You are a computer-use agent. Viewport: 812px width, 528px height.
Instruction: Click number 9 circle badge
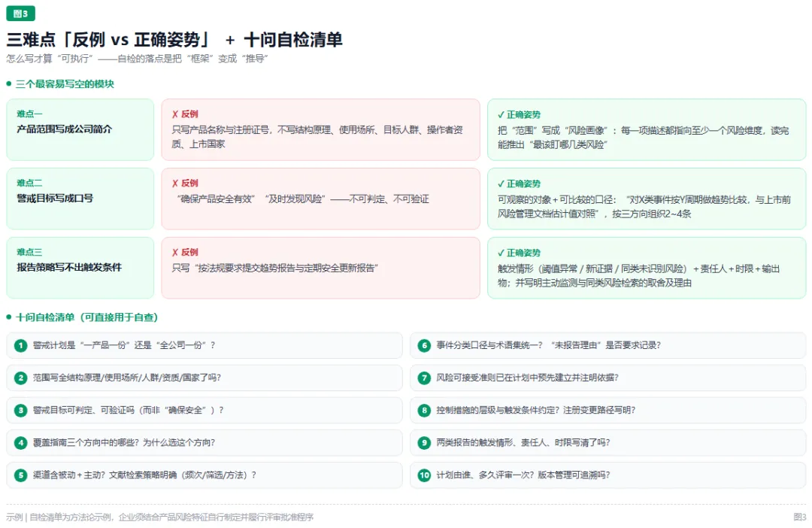point(424,443)
